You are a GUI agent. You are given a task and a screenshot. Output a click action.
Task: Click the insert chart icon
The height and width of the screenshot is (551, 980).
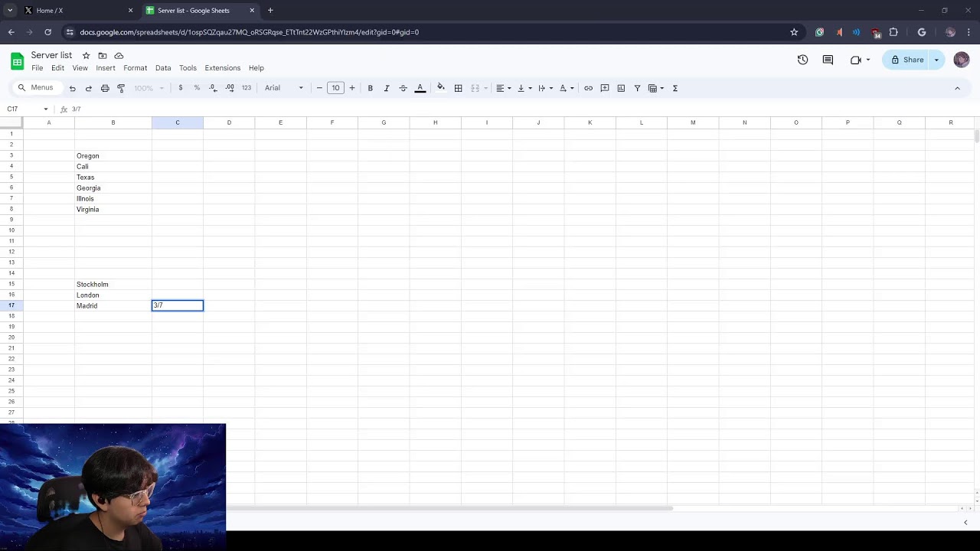(x=621, y=88)
